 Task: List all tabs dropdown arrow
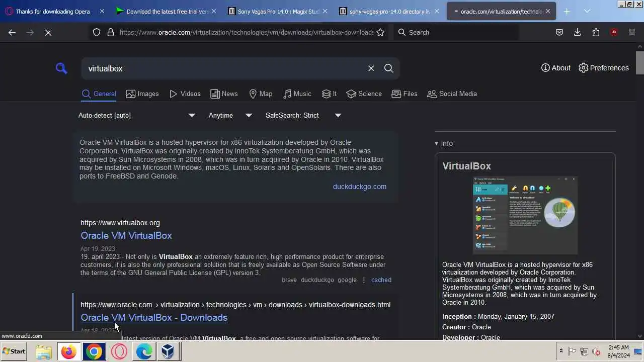coord(587,11)
